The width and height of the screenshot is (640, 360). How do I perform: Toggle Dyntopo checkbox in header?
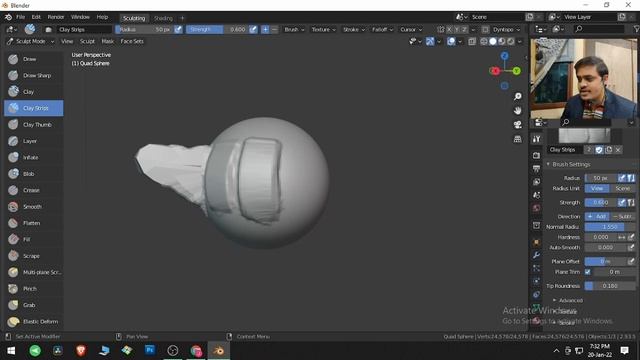[485, 29]
